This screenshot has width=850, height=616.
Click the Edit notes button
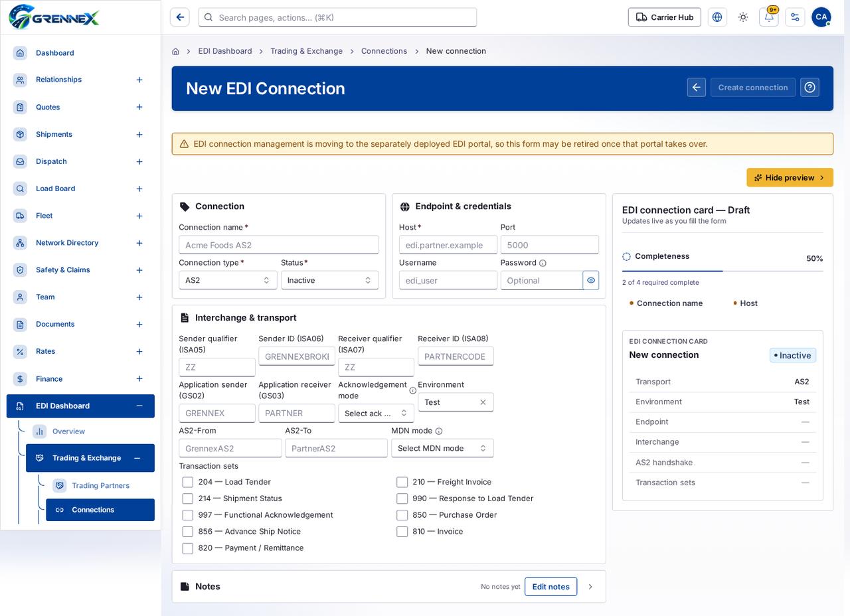tap(551, 587)
